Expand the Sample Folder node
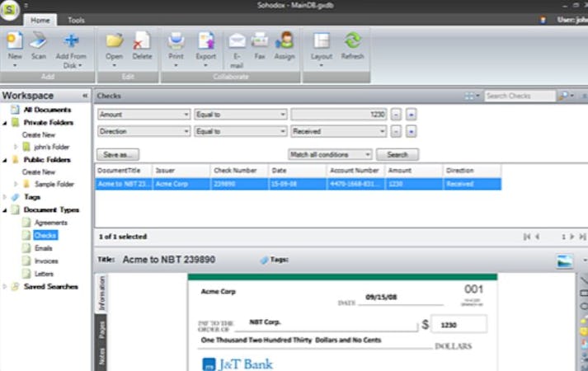Image resolution: width=588 pixels, height=371 pixels. tap(16, 184)
